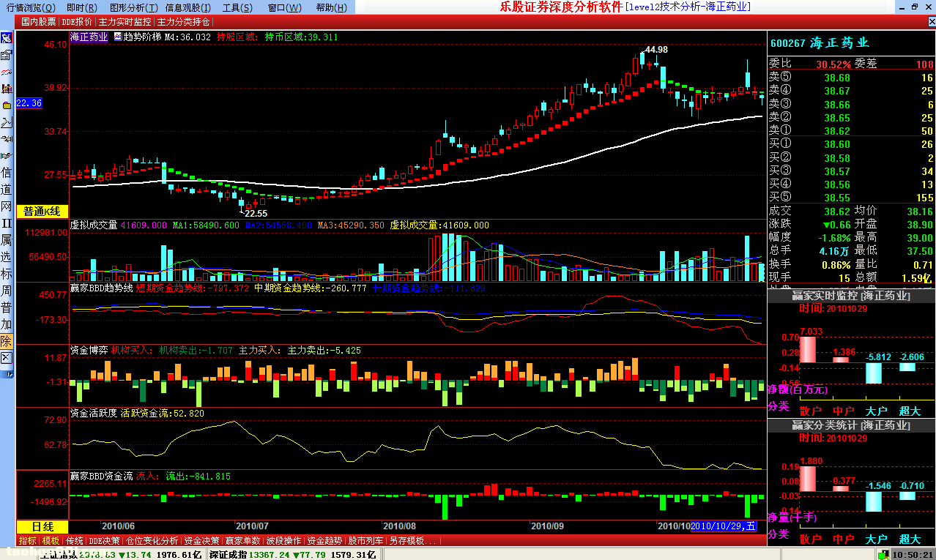Select the 传统 bottom tab
The image size is (936, 560).
[75, 541]
